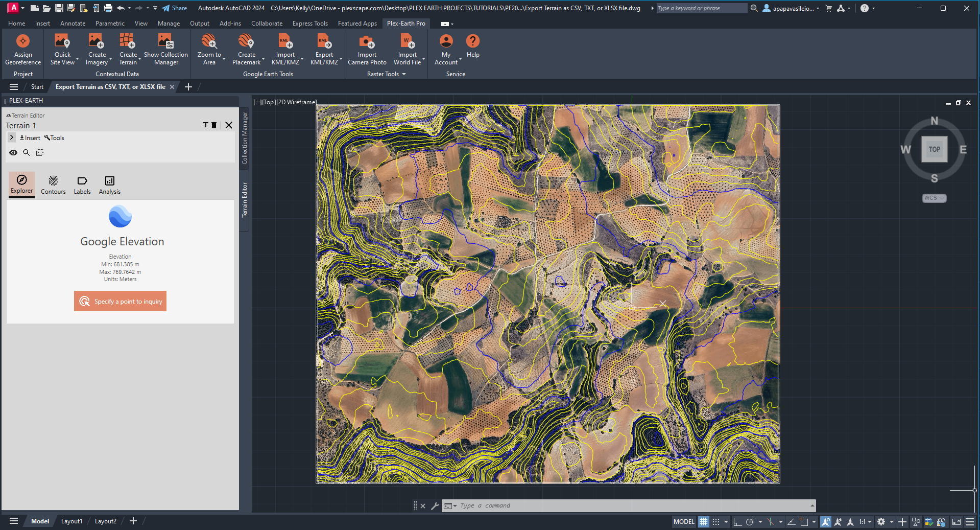Click the rename T icon for Terrain 1
The image size is (980, 530).
tap(206, 125)
